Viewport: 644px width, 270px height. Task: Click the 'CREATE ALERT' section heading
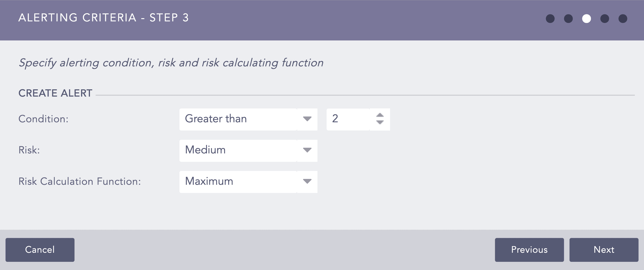point(56,93)
